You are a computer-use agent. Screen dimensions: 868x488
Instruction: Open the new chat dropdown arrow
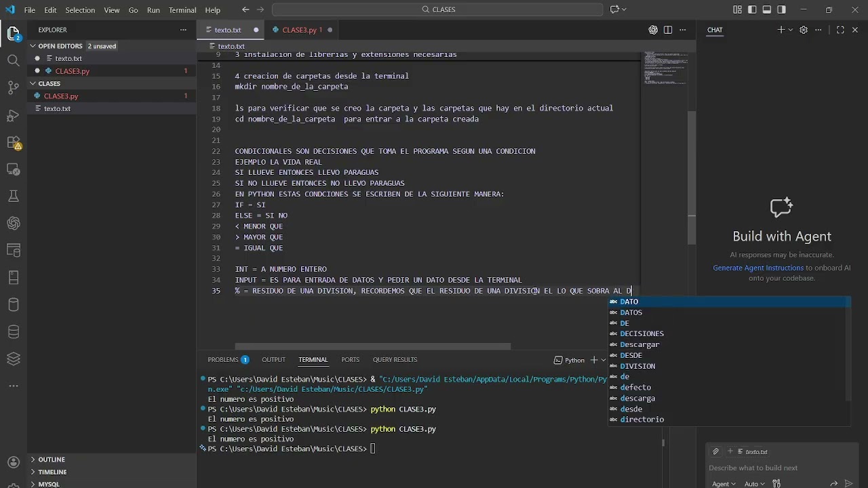tap(791, 30)
